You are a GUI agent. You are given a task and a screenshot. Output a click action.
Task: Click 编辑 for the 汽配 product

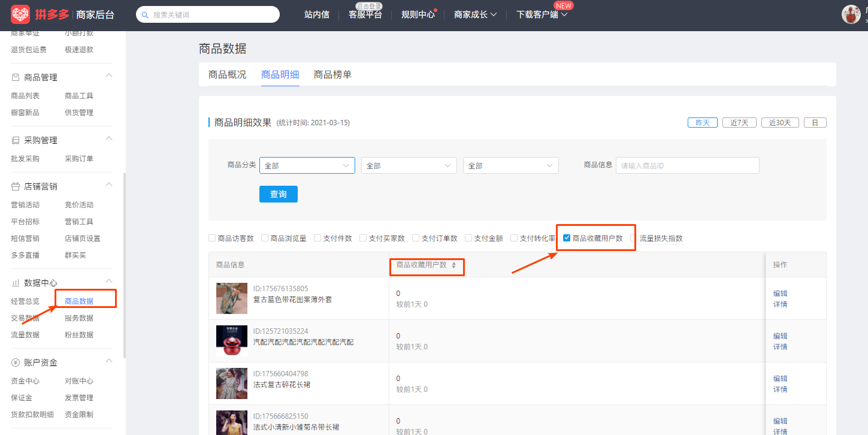tap(780, 336)
